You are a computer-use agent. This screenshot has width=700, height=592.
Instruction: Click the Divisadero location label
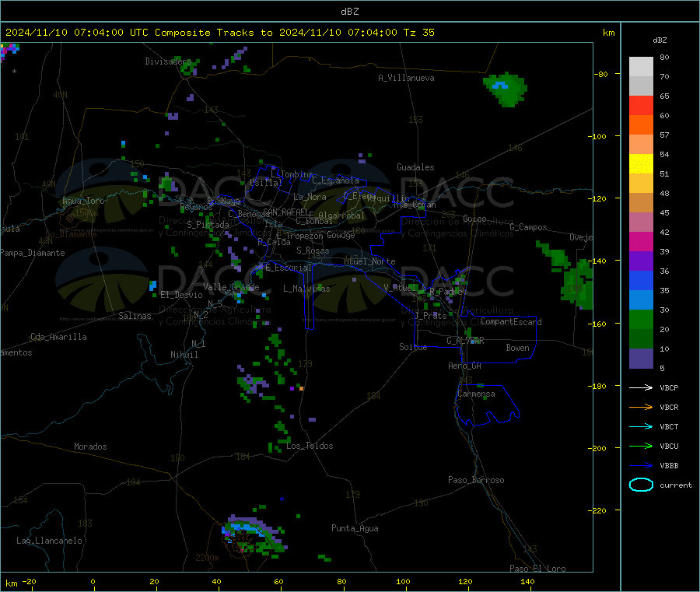click(x=168, y=61)
